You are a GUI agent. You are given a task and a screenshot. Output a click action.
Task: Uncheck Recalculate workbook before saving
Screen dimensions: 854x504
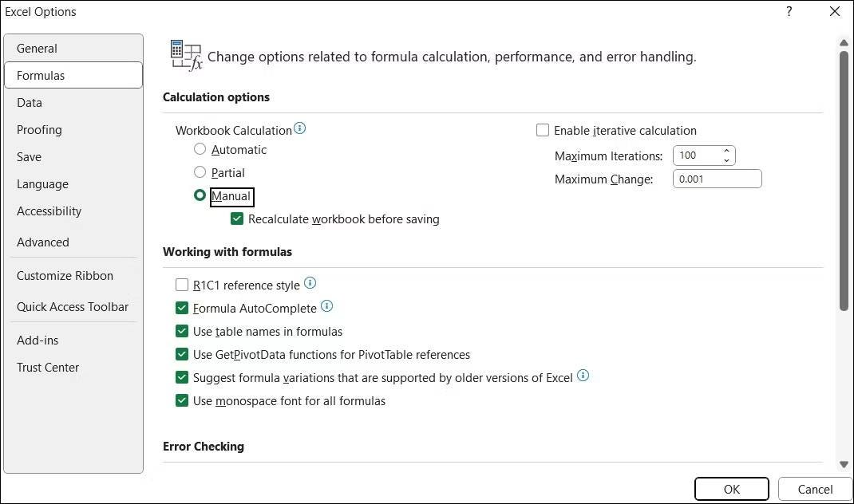pyautogui.click(x=237, y=219)
